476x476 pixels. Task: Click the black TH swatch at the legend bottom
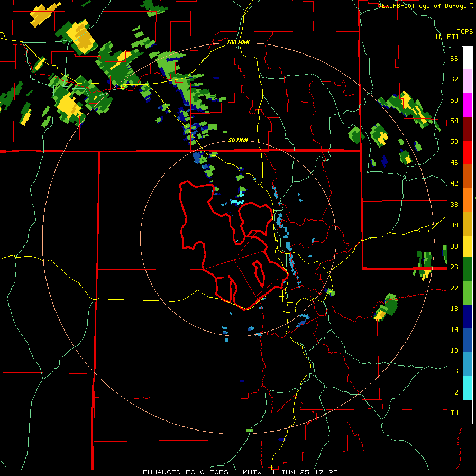[x=467, y=411]
